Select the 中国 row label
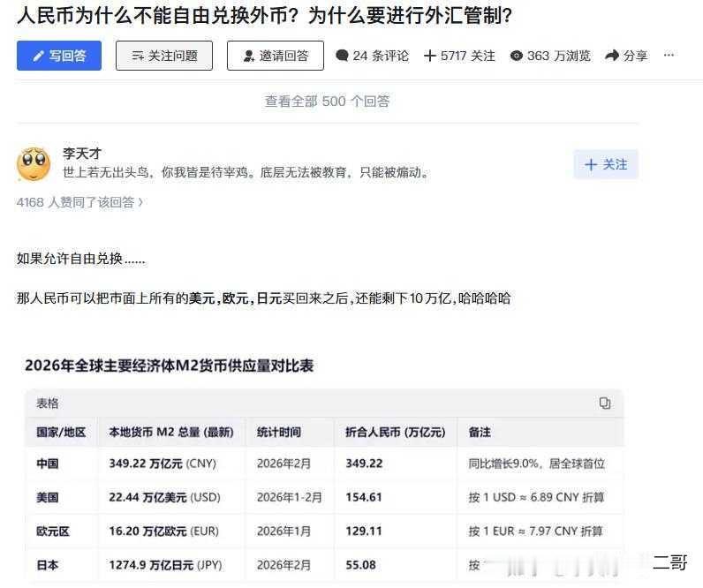 point(48,464)
